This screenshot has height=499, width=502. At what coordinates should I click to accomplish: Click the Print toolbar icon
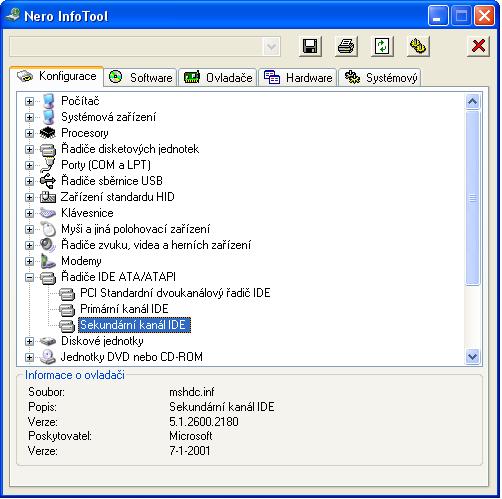coord(346,46)
